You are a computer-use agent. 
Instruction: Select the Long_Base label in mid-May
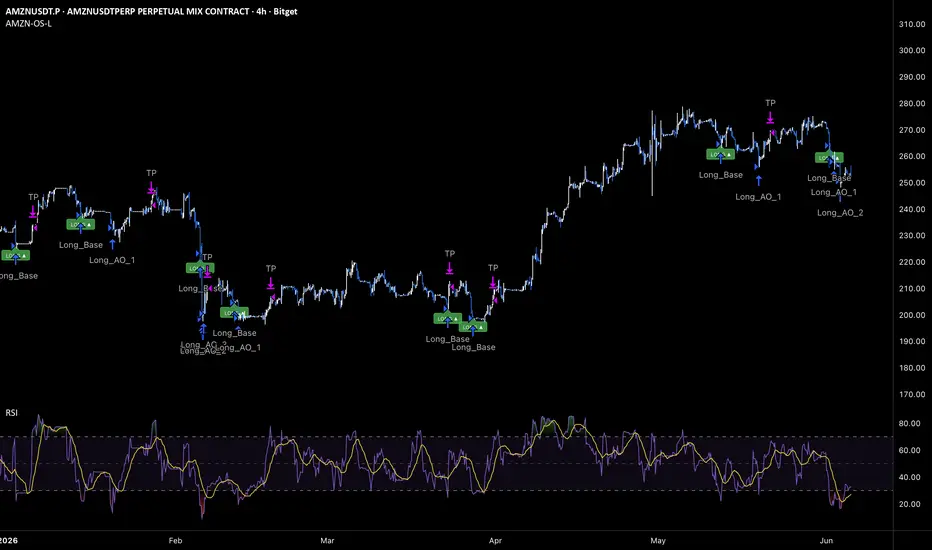click(x=720, y=175)
